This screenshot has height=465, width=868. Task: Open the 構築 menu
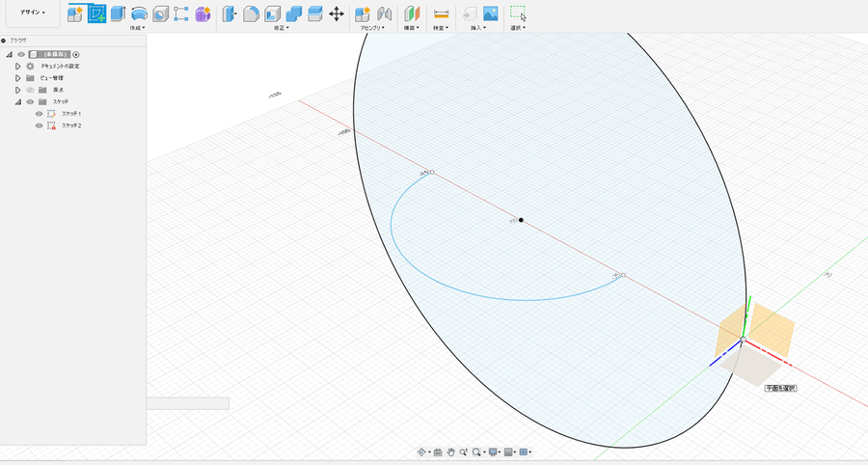[411, 28]
